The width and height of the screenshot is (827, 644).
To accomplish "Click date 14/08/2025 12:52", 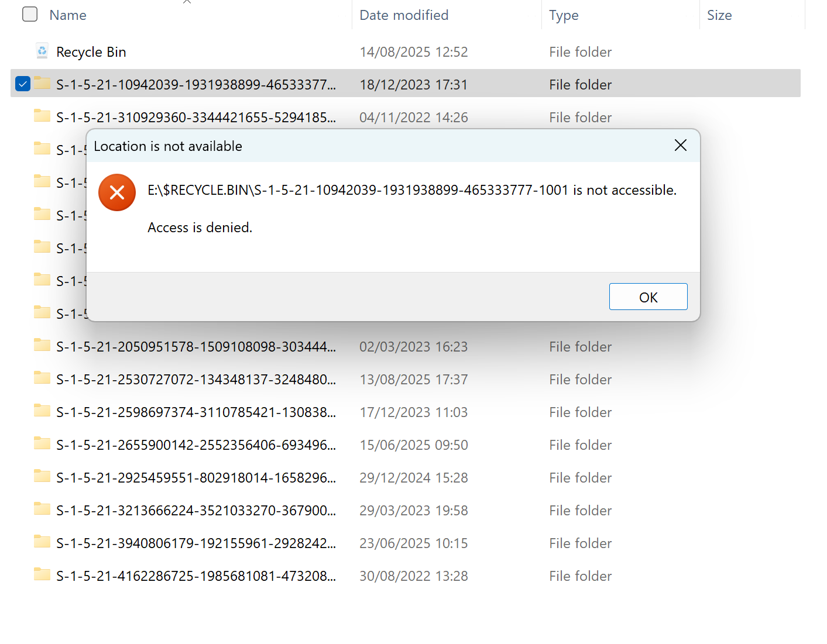I will [x=414, y=52].
